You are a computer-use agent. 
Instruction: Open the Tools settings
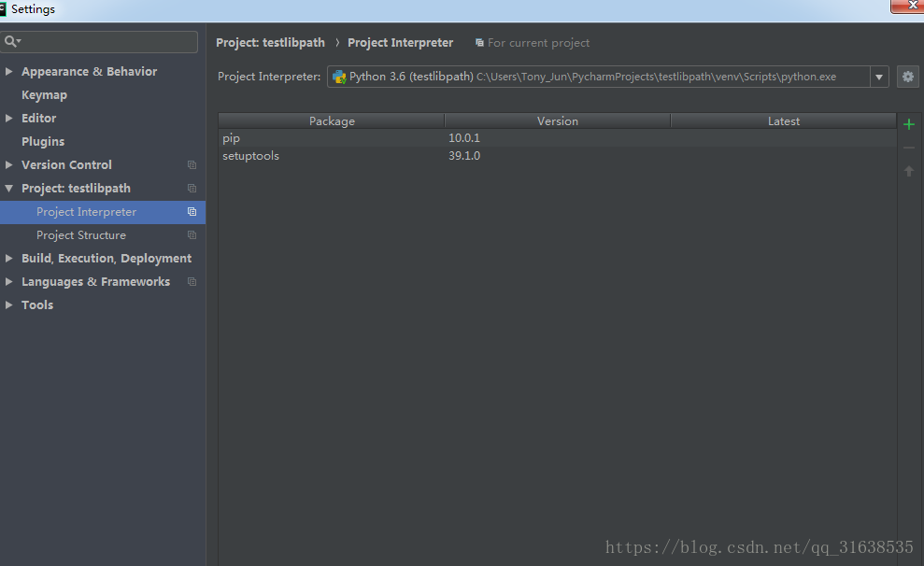pyautogui.click(x=37, y=304)
